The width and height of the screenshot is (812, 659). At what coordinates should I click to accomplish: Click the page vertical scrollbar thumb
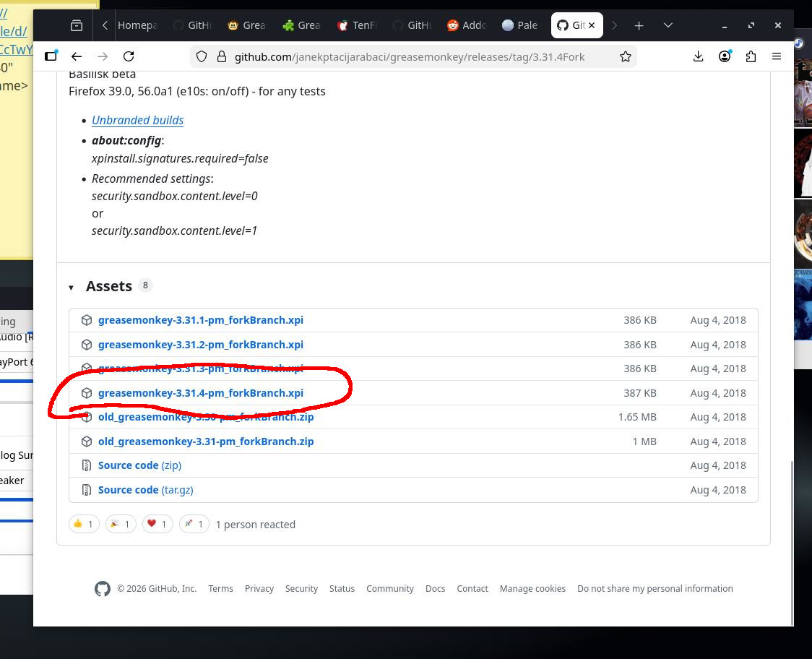(792, 543)
